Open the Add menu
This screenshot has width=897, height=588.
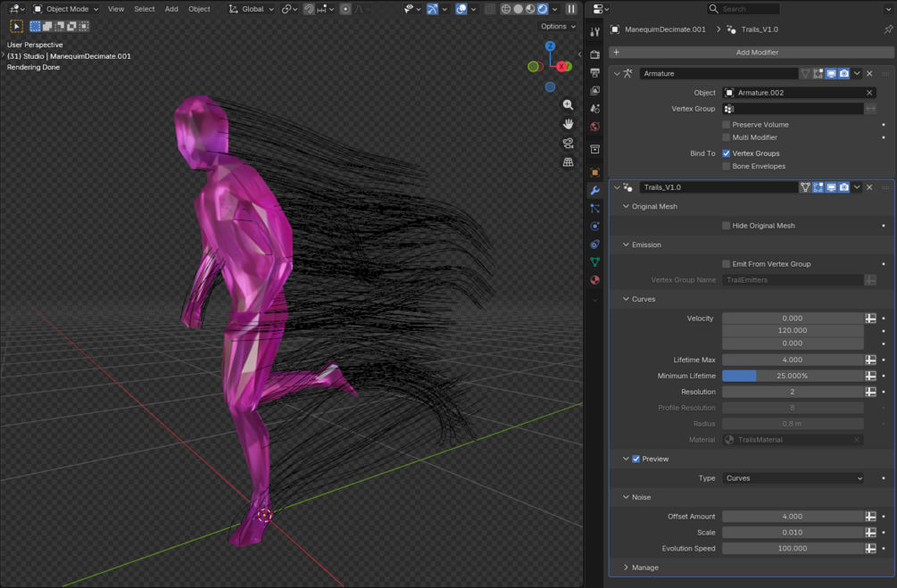[171, 9]
